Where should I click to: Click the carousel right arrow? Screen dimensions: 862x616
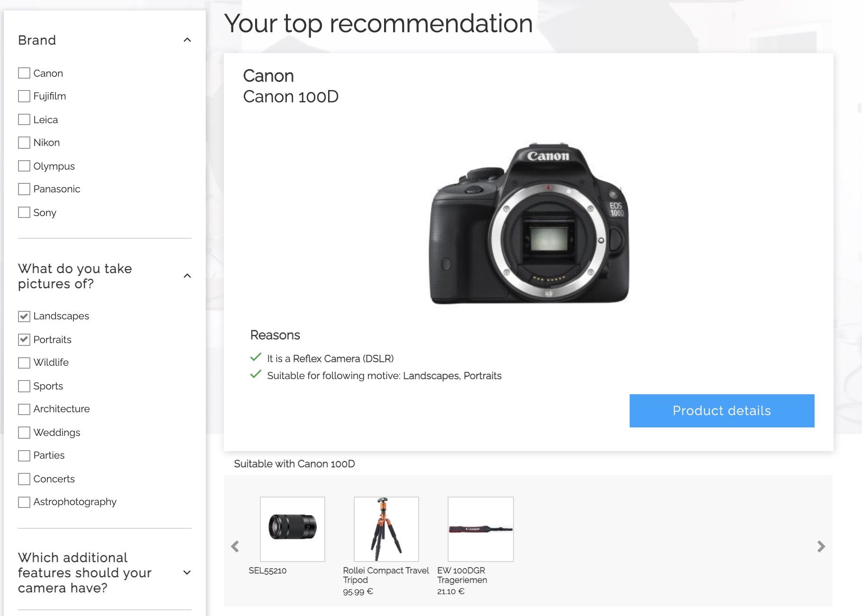click(x=821, y=546)
